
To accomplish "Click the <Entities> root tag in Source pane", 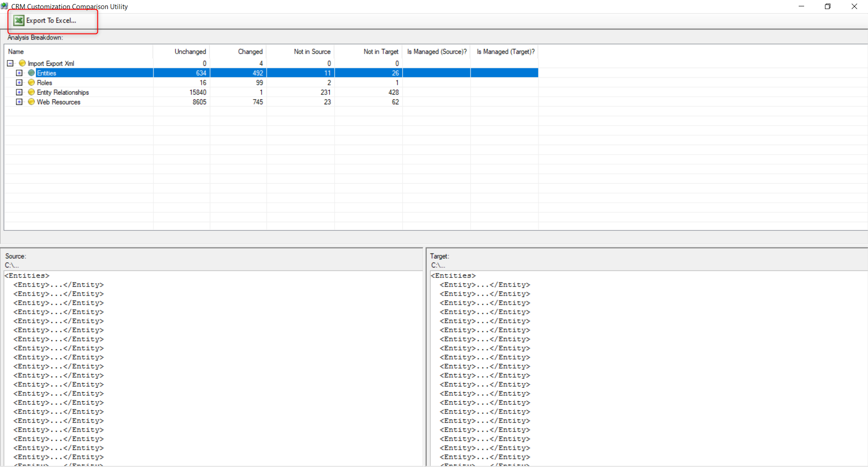I will pyautogui.click(x=27, y=276).
